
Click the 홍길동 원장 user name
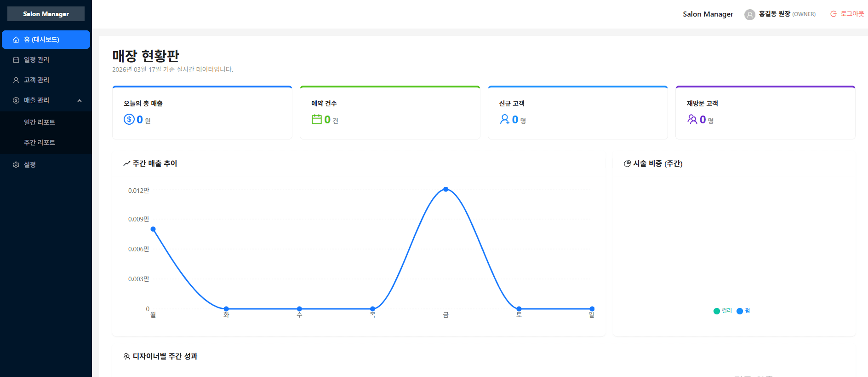point(774,14)
